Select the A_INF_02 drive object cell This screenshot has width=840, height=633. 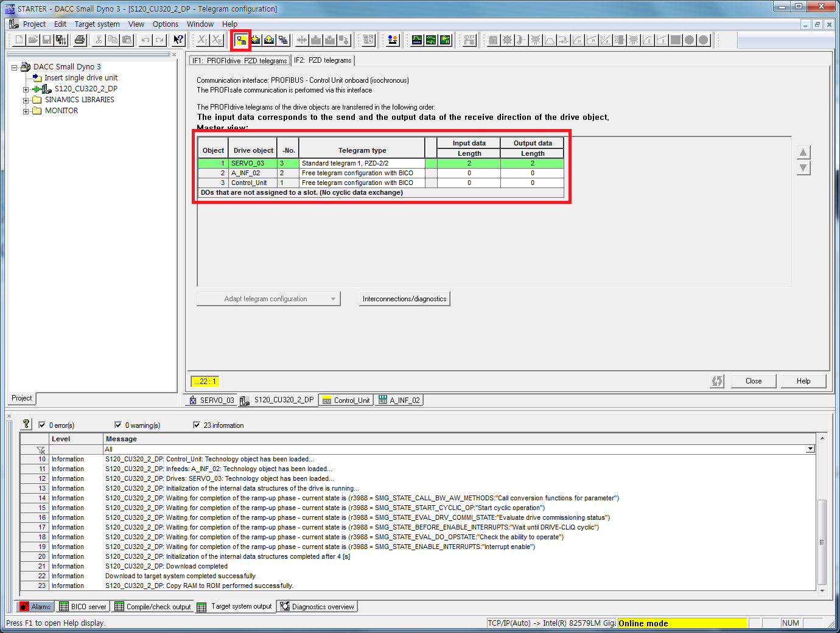pyautogui.click(x=253, y=173)
